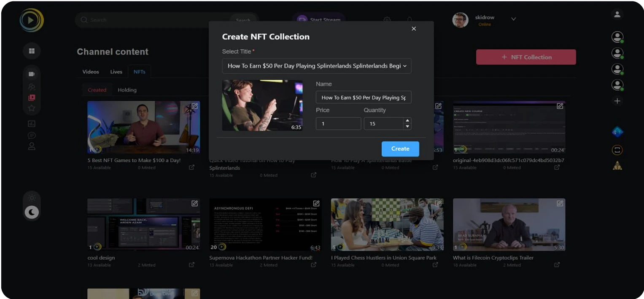Increase Quantity with the up arrow
This screenshot has width=644, height=299.
407,121
